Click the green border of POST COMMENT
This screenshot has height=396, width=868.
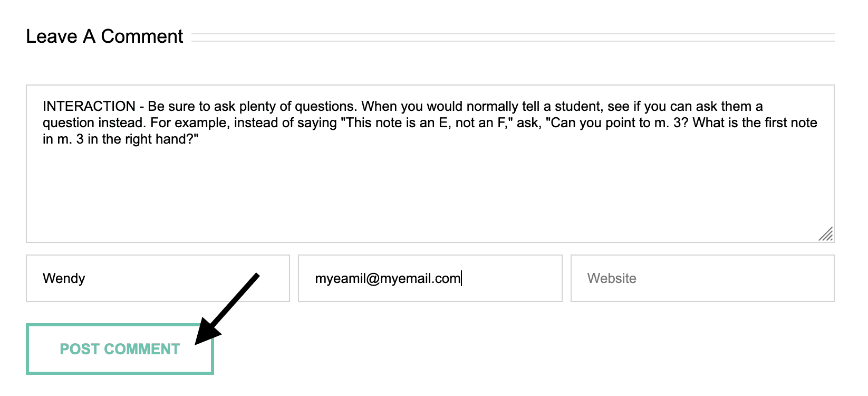120,324
